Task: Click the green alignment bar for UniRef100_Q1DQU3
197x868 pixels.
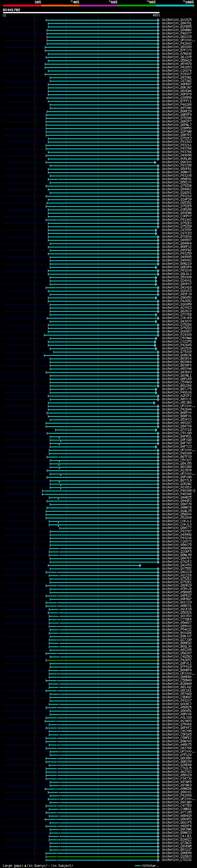Action: [103, 856]
